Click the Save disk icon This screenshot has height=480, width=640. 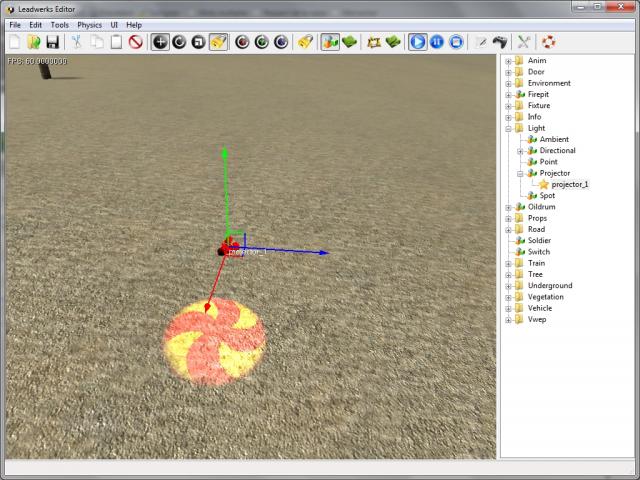click(x=52, y=42)
